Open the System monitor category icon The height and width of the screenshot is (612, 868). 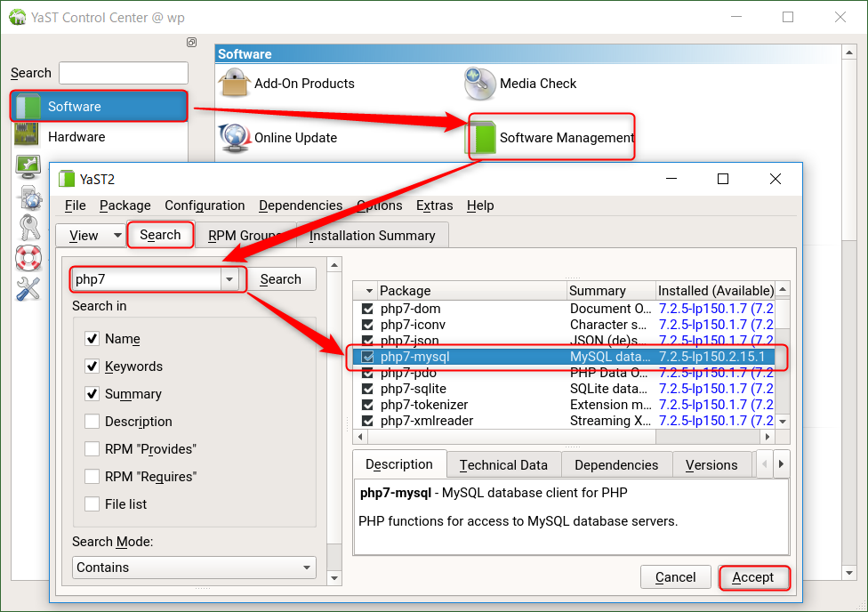28,166
